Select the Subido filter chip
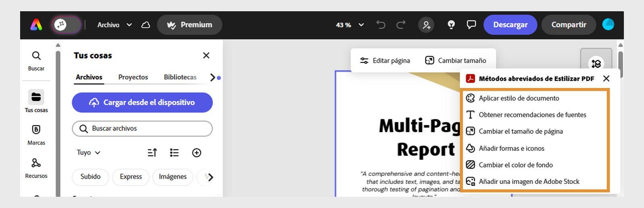 [91, 177]
